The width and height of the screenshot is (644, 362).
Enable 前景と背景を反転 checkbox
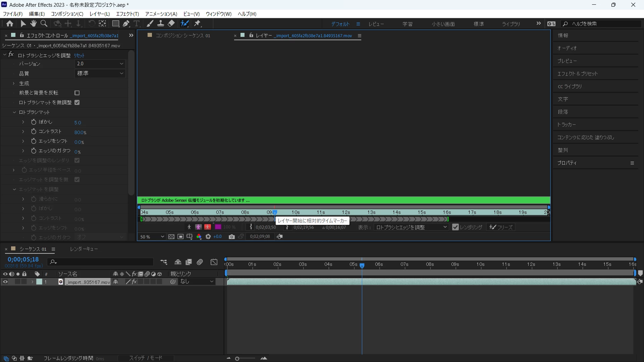[x=77, y=93]
